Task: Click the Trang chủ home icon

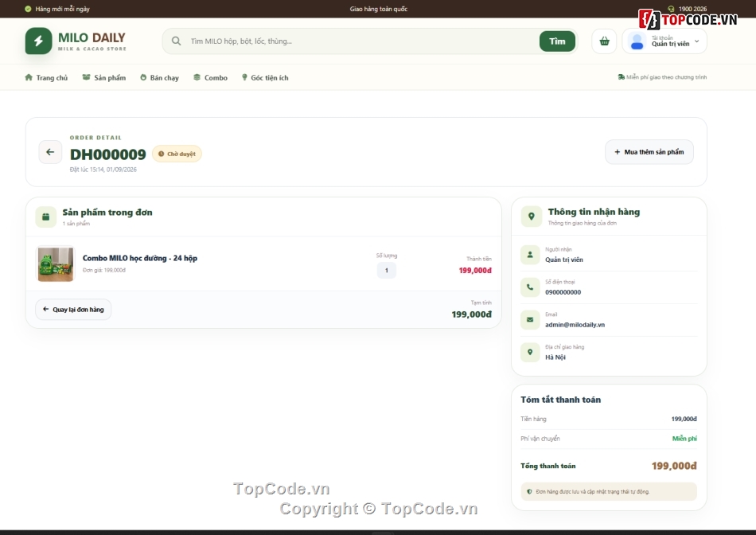Action: [29, 77]
